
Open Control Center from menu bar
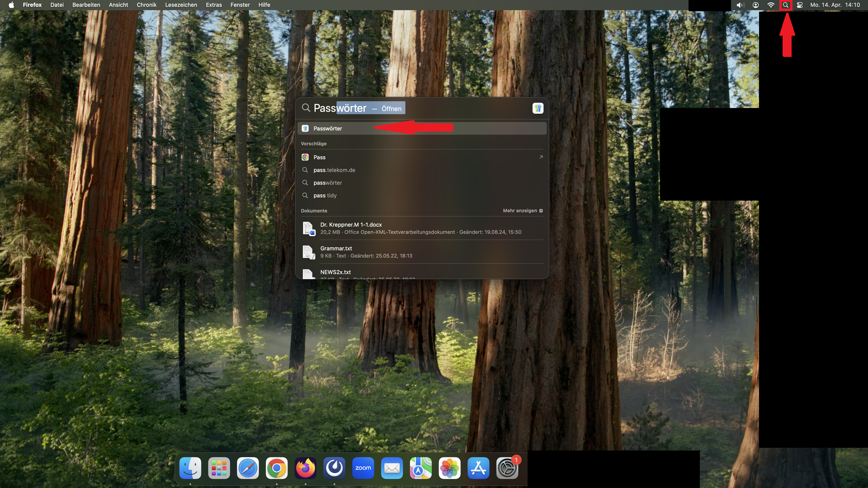coord(800,5)
